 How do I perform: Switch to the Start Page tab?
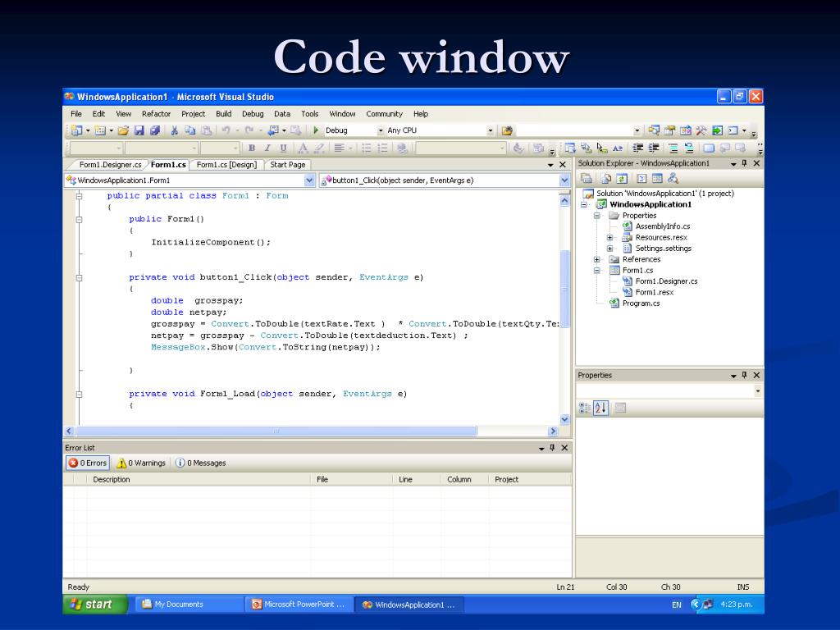(288, 164)
